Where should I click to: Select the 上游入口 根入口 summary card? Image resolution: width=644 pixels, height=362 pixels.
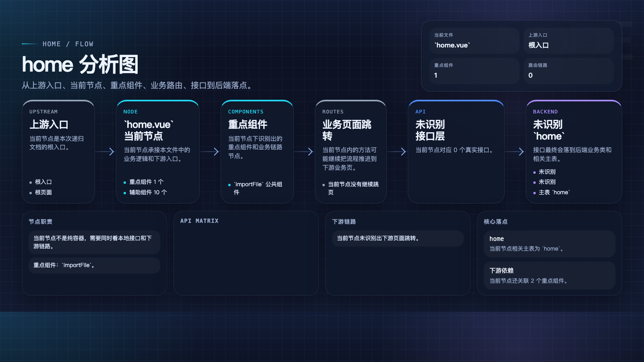[x=569, y=41]
